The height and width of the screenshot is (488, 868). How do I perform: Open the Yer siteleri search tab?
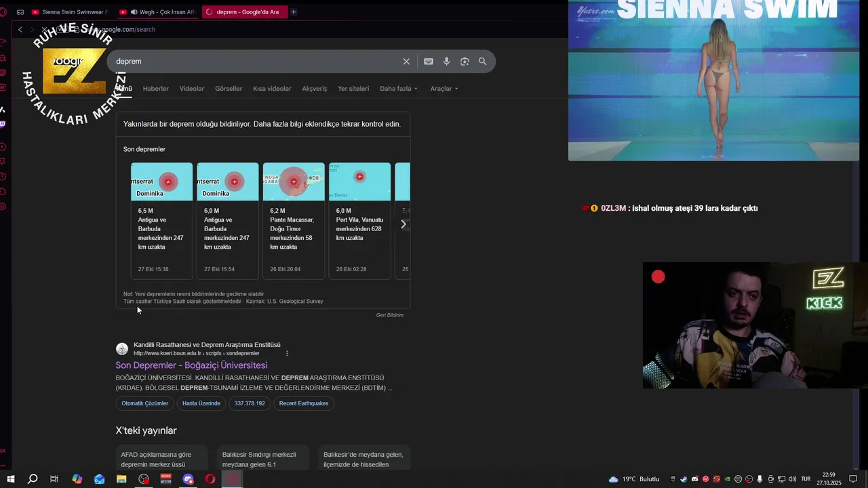353,89
